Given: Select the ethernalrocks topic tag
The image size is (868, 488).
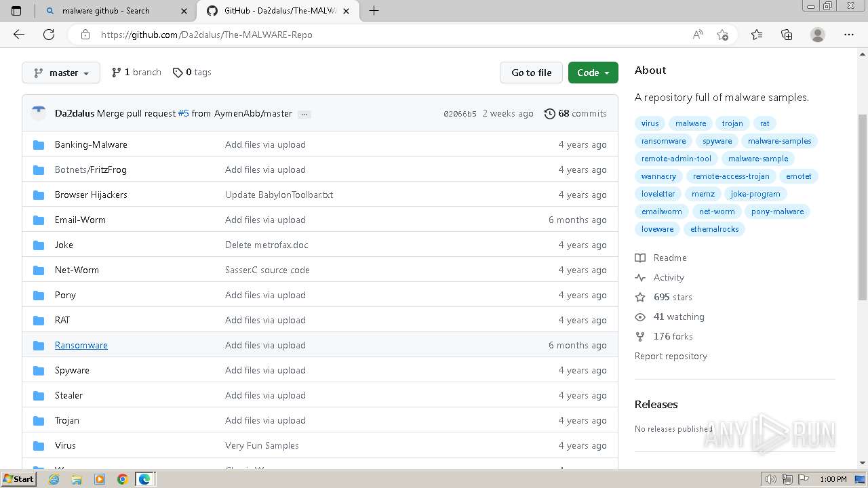Looking at the screenshot, I should [x=715, y=229].
